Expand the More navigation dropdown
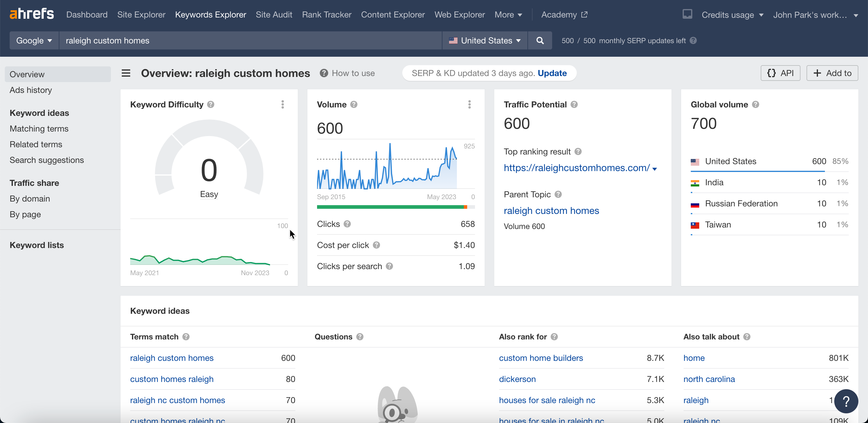 pyautogui.click(x=508, y=14)
